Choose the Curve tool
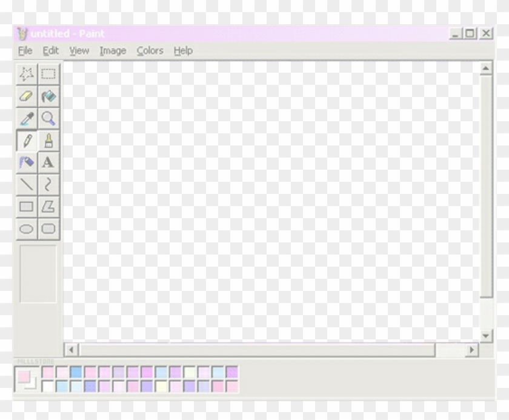This screenshot has width=509, height=420. point(48,184)
